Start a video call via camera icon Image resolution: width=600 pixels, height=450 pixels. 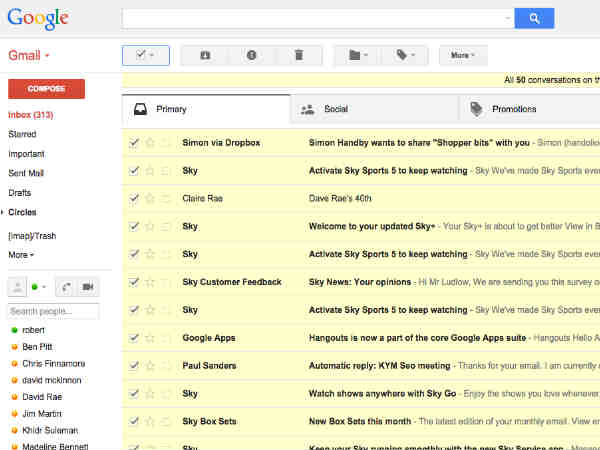88,287
